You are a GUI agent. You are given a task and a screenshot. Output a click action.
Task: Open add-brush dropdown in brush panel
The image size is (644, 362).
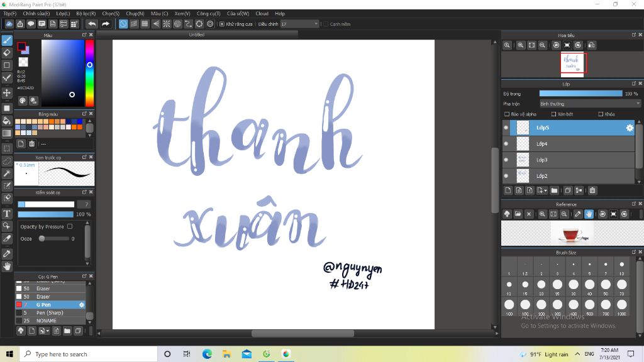[48, 331]
